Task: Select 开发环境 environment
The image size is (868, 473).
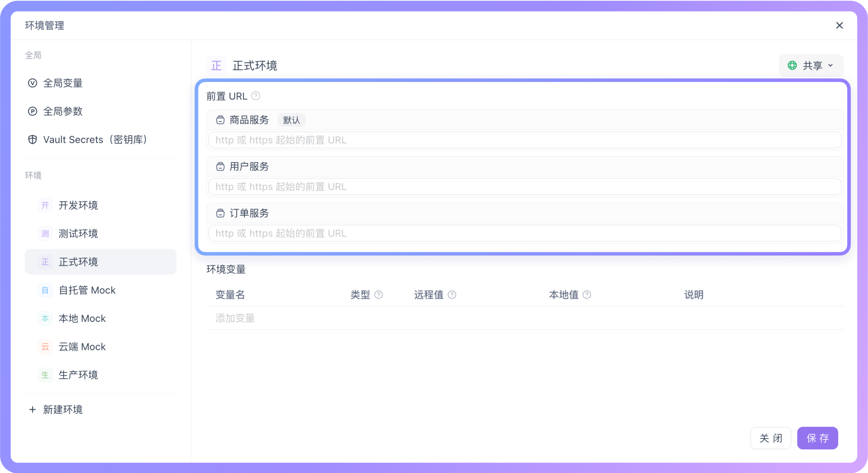Action: [101, 205]
